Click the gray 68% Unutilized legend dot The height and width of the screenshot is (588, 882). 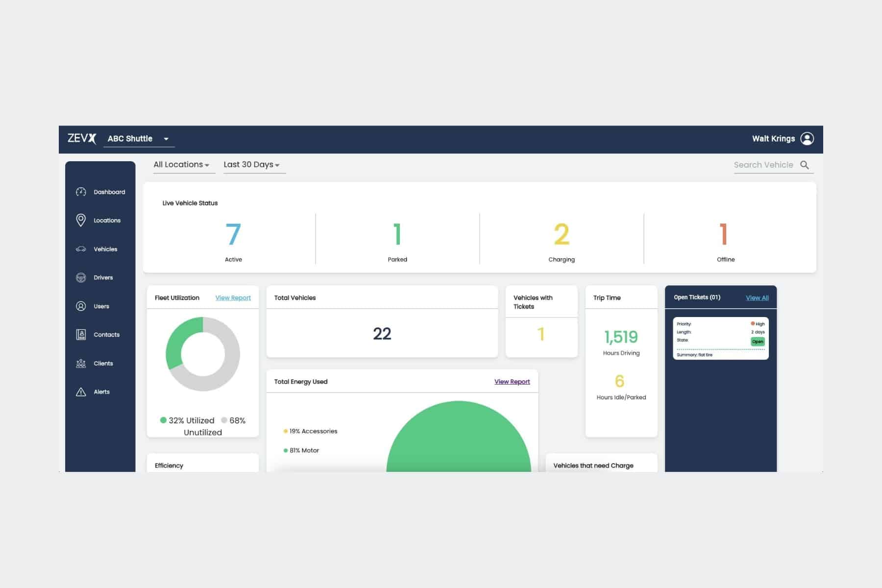[x=224, y=420]
